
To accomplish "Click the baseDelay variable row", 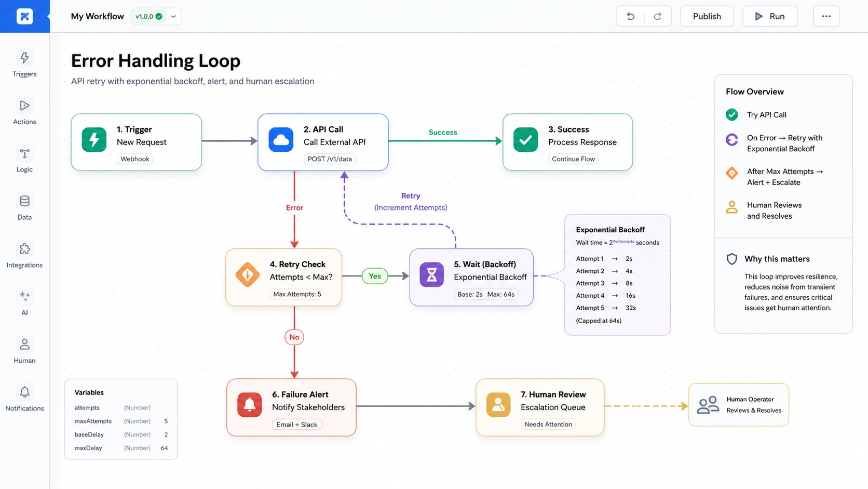I will [x=121, y=435].
